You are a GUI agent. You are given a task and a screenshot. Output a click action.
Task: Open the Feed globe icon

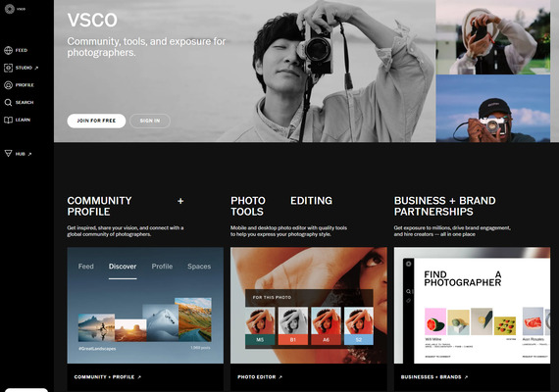tap(8, 50)
